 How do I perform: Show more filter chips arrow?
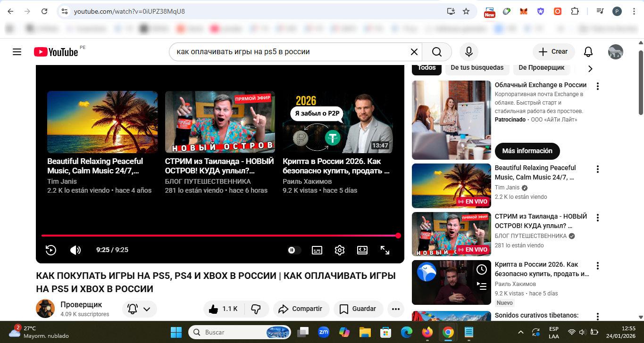[x=590, y=68]
